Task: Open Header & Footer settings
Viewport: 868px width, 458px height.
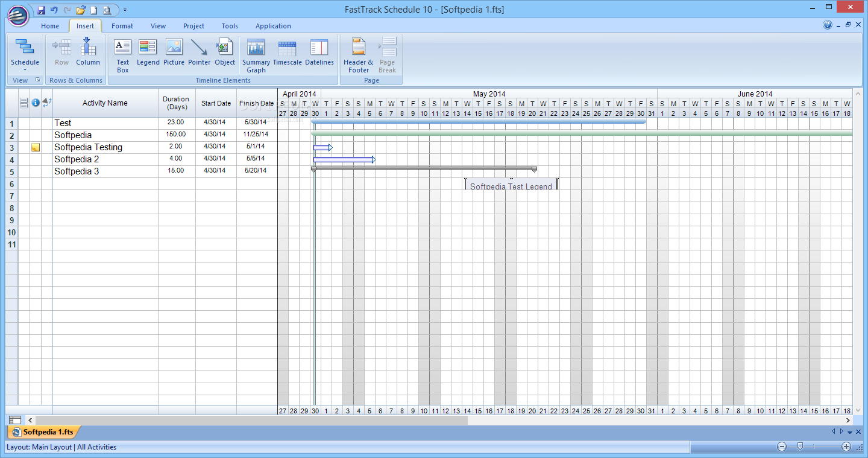Action: point(359,56)
